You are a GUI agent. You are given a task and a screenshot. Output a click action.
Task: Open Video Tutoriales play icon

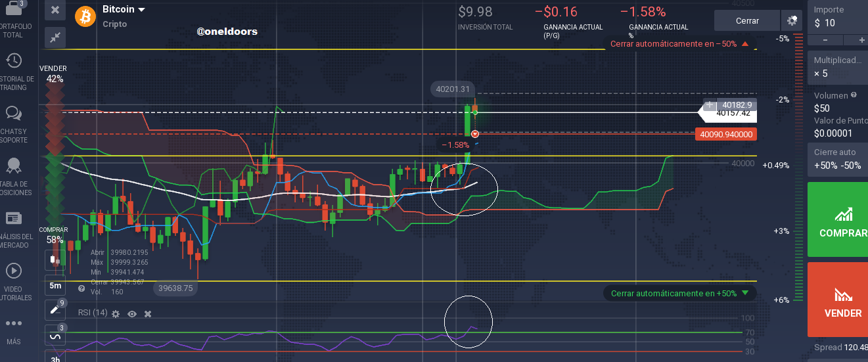tap(13, 270)
